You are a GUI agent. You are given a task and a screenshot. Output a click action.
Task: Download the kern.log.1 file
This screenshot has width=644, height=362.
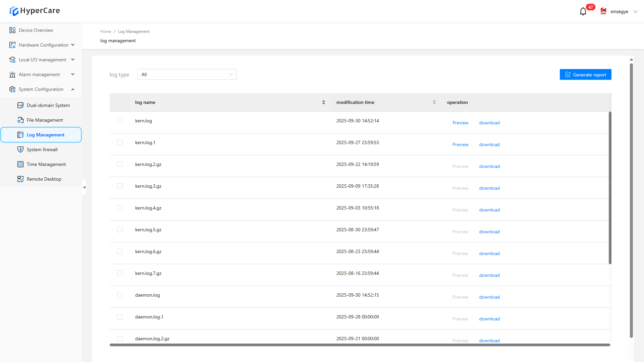489,144
